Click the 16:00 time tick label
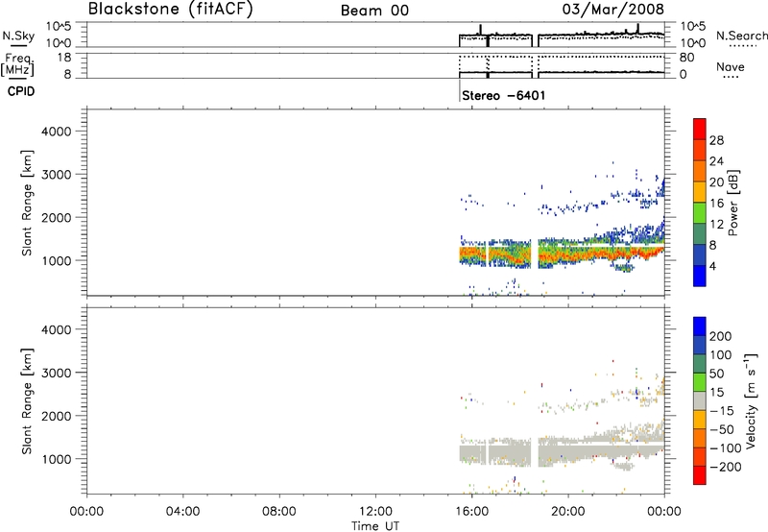This screenshot has width=768, height=532. 471,512
